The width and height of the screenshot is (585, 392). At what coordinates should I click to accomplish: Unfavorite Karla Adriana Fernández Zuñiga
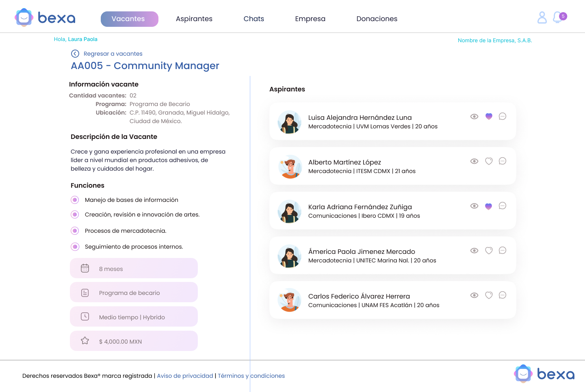[x=488, y=206]
